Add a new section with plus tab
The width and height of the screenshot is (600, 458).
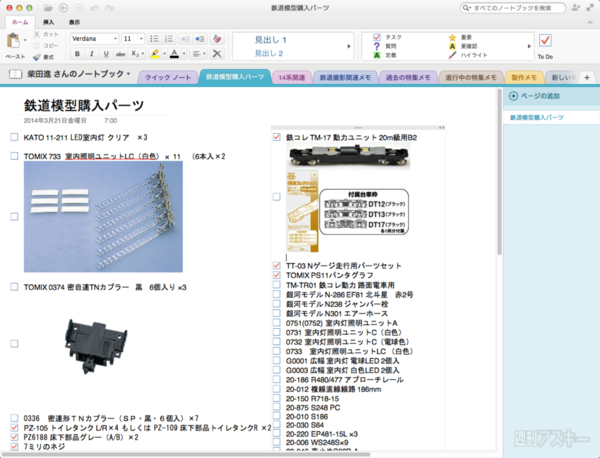pos(587,78)
